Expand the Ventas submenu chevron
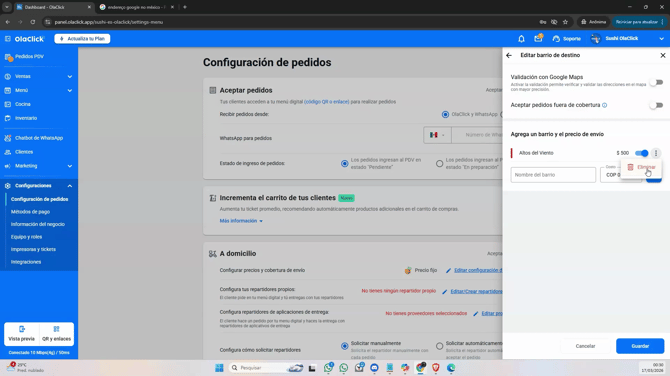The height and width of the screenshot is (376, 670). pyautogui.click(x=70, y=76)
